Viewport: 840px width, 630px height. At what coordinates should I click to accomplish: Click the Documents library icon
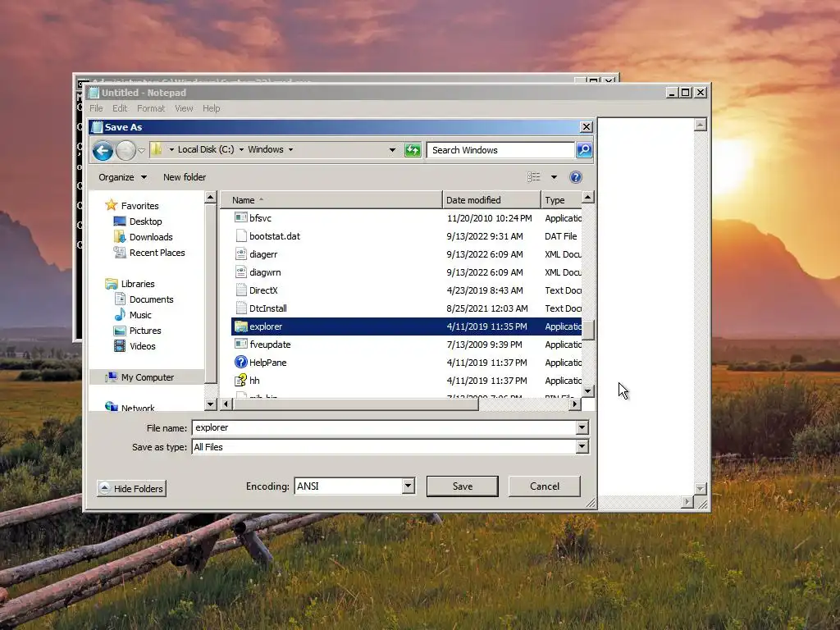120,299
